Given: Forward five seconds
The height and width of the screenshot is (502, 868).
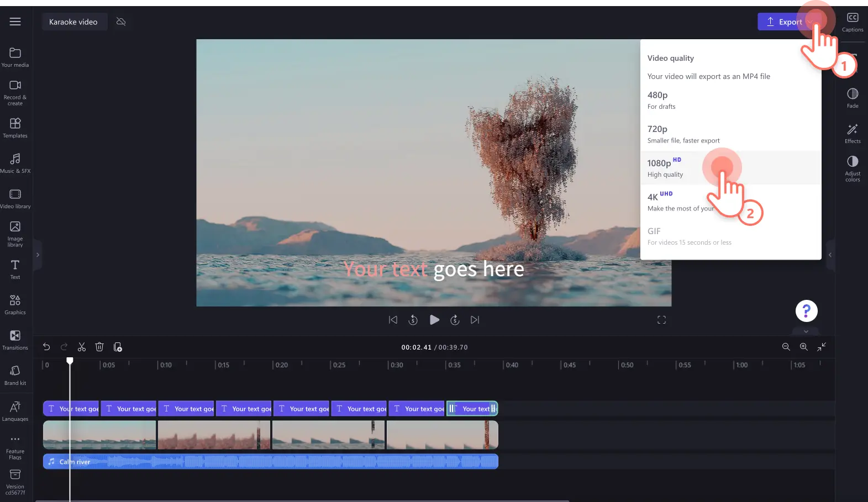Looking at the screenshot, I should (455, 320).
